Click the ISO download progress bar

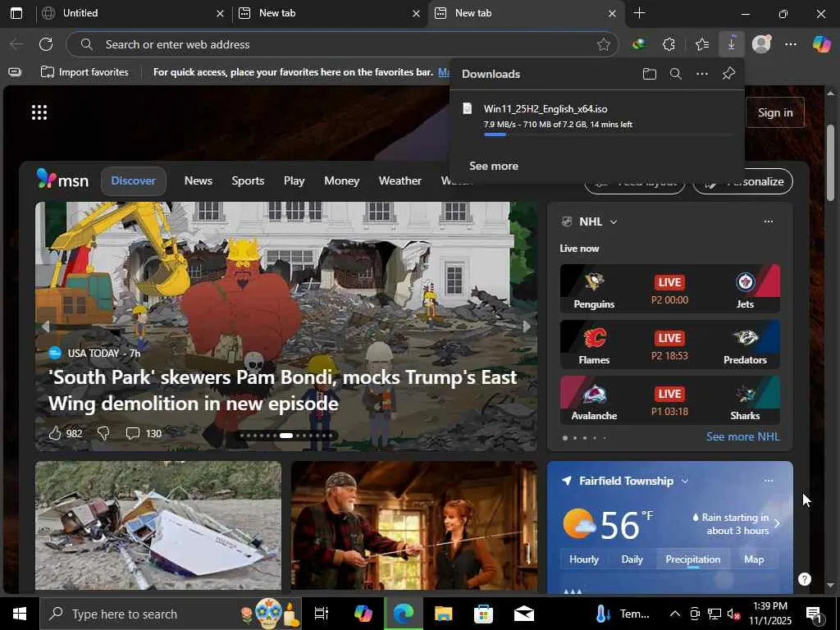pyautogui.click(x=607, y=135)
